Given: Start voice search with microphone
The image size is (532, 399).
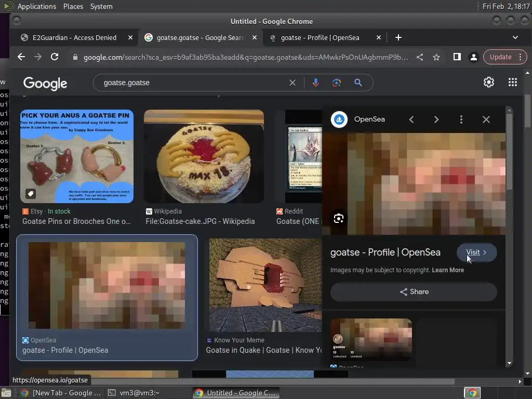Looking at the screenshot, I should (x=315, y=83).
